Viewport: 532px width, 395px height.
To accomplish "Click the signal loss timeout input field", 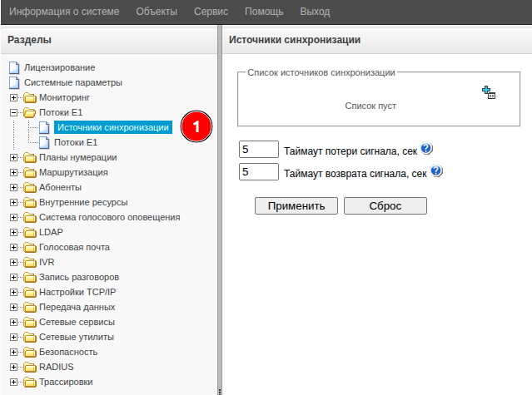I will pyautogui.click(x=258, y=150).
